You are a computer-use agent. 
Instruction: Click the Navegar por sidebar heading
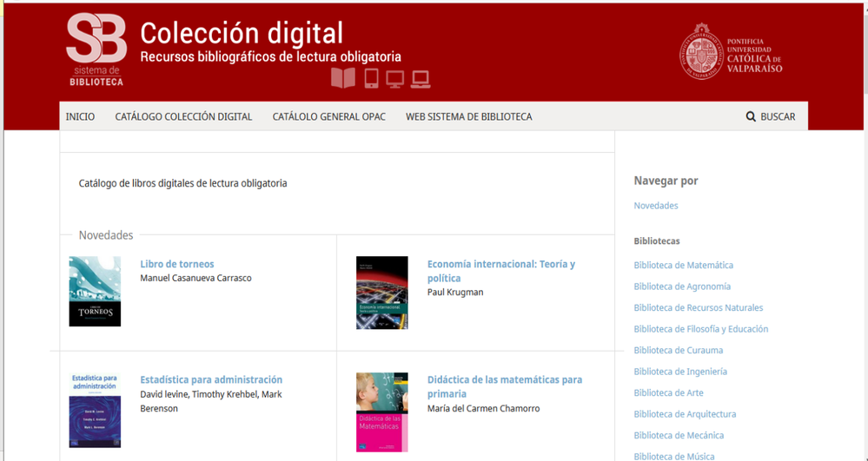[x=666, y=181]
